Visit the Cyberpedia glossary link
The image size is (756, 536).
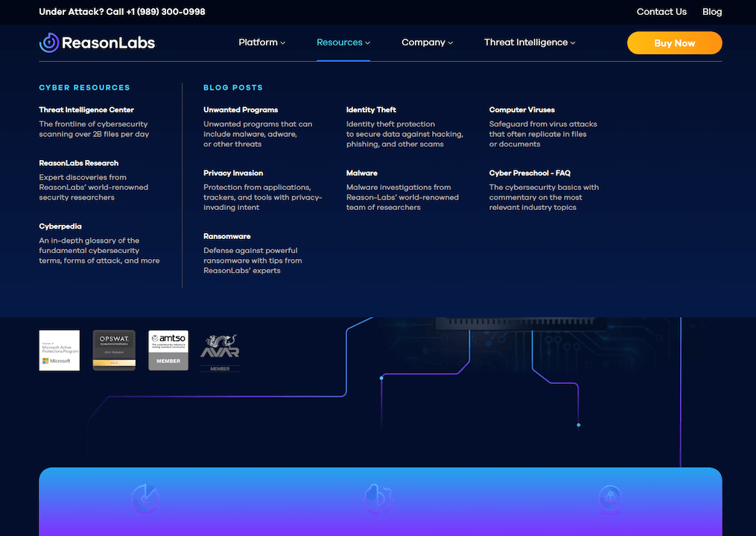(60, 226)
